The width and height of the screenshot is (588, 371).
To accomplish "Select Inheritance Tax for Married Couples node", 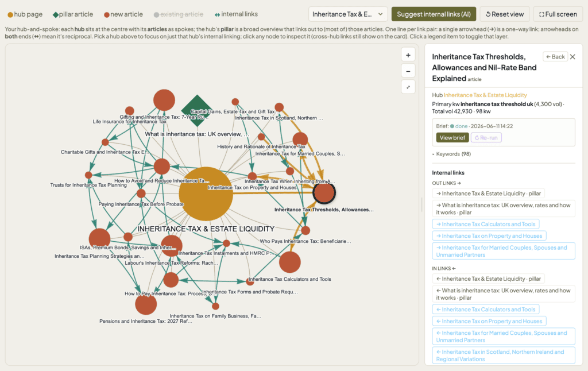I will 300,140.
